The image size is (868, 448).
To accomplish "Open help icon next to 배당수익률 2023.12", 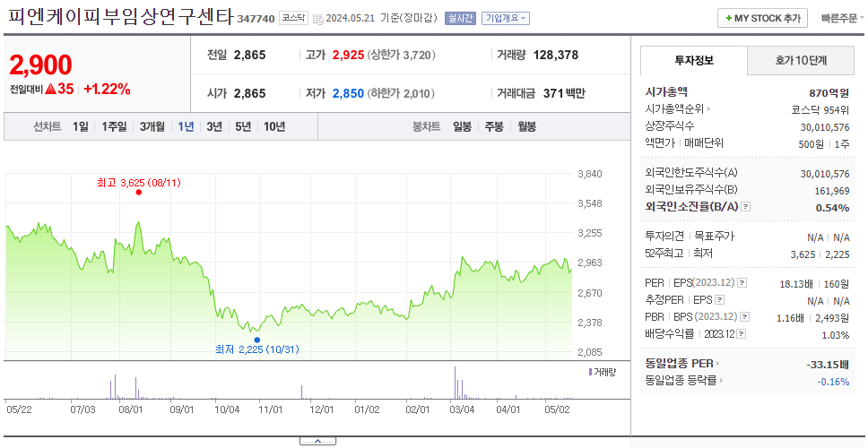I will click(742, 334).
